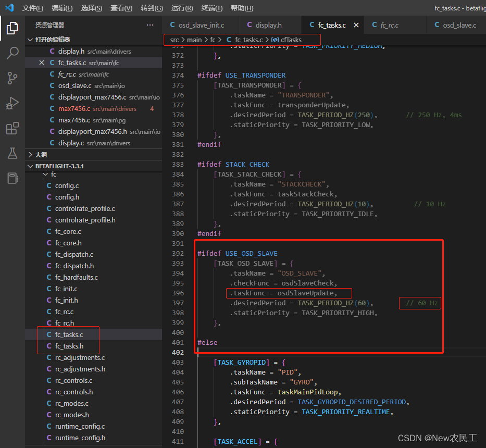Open the 转到(G) menu
Viewport: 486px width, 448px height.
point(152,8)
